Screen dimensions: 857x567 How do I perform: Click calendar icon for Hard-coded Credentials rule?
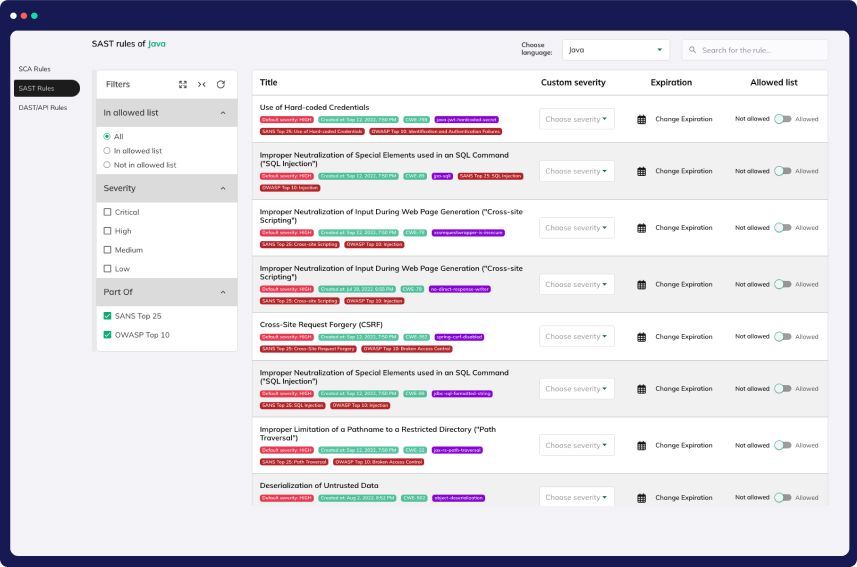pos(642,119)
